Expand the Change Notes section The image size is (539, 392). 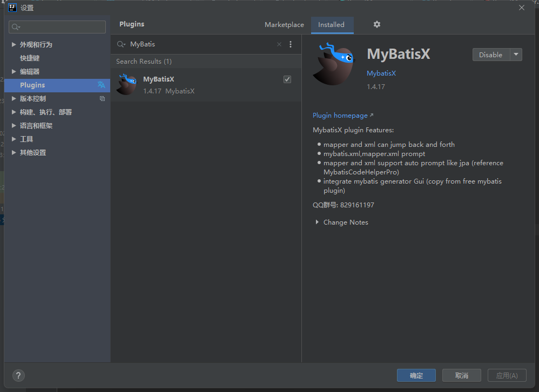[317, 222]
